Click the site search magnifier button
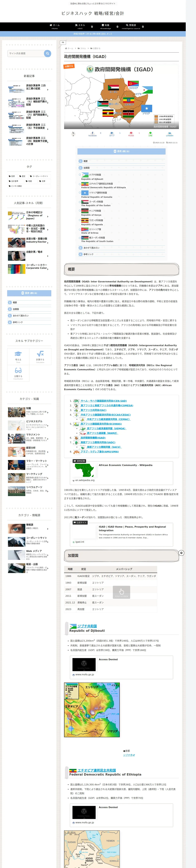The width and height of the screenshot is (196, 868). (x=47, y=53)
